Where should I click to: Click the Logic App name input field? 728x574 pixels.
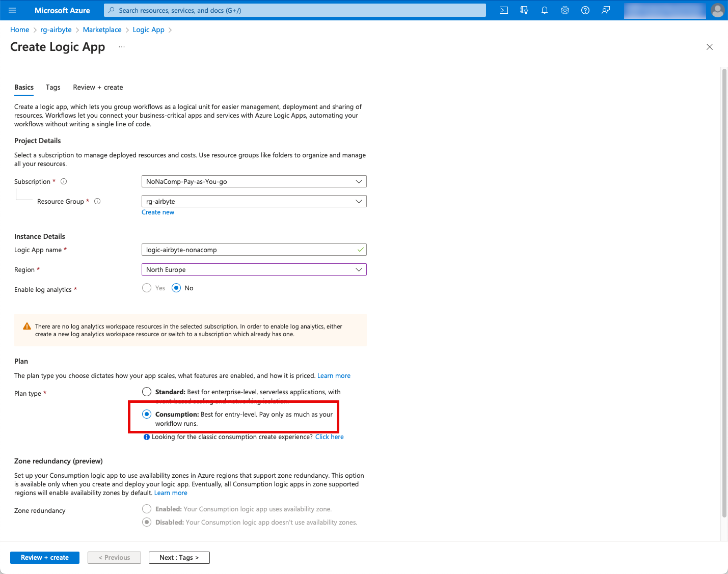point(250,250)
